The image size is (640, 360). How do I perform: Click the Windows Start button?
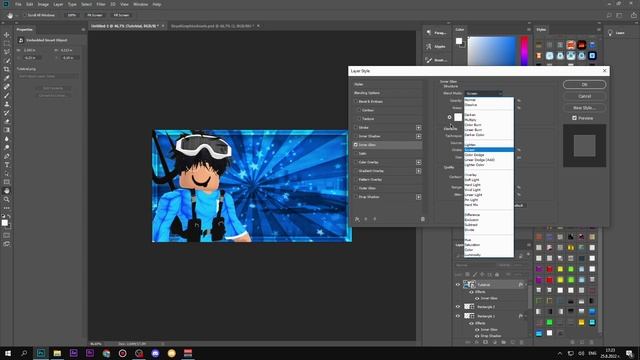8,353
